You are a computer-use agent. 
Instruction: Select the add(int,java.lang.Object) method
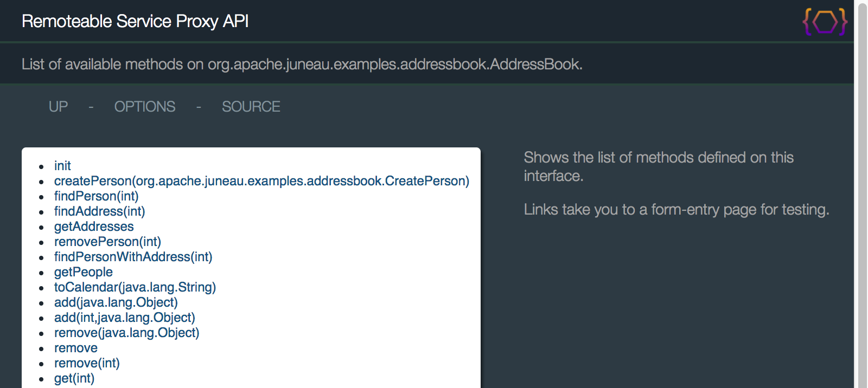tap(124, 318)
